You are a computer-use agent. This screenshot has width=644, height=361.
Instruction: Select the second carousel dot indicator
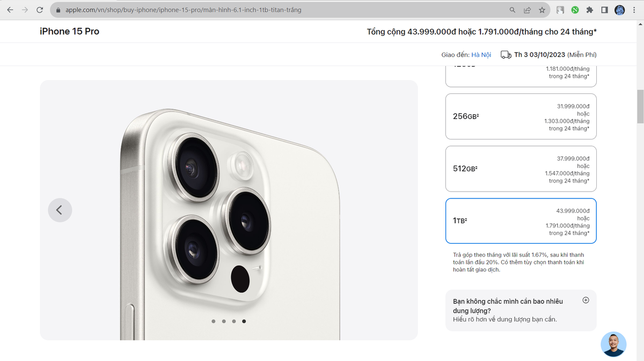[224, 321]
